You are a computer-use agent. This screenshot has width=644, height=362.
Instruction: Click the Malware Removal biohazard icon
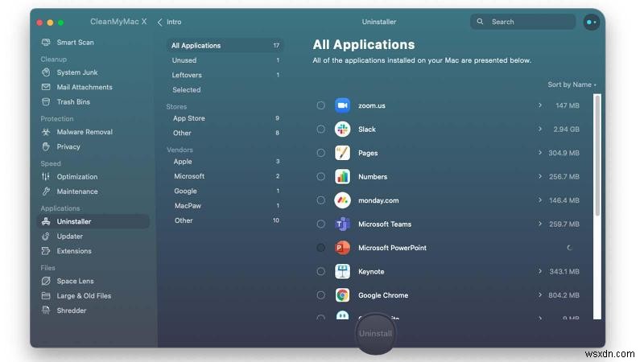pyautogui.click(x=46, y=132)
